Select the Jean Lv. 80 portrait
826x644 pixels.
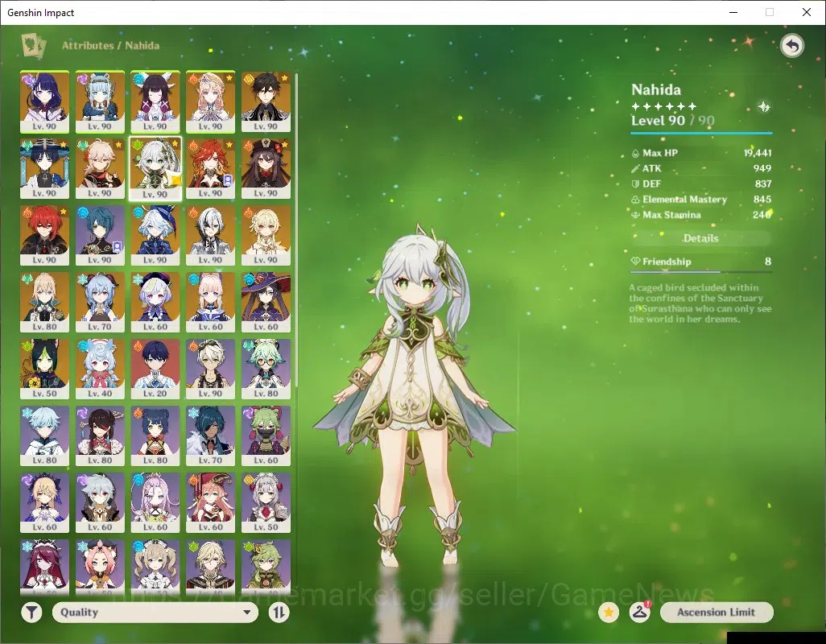point(45,302)
